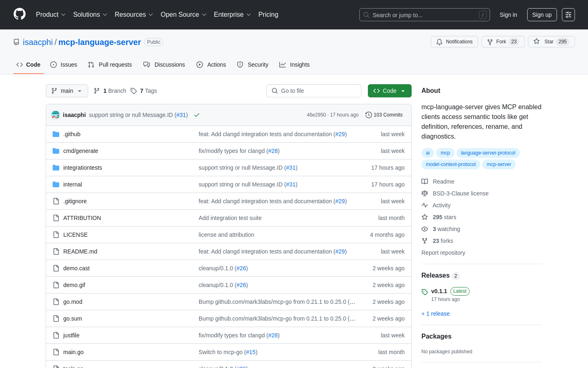Click the go.mod file icon
588x368 pixels.
(x=56, y=302)
